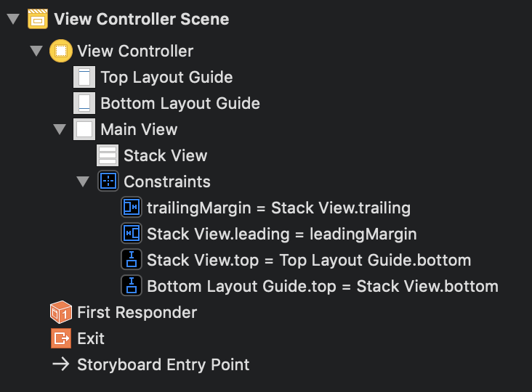Screen dimensions: 532x392
Task: Select Stack View.top = Top Layout Guide.bottom
Action: point(296,260)
